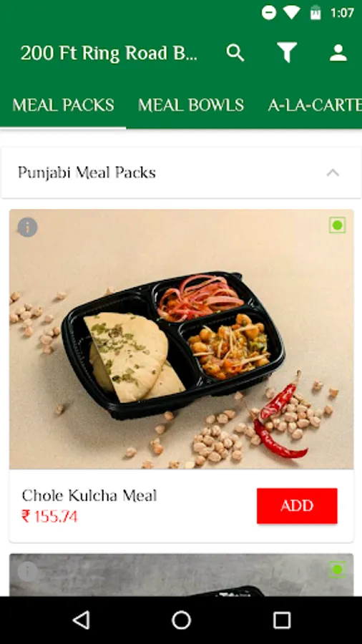Open the search icon in header
The width and height of the screenshot is (362, 644).
coord(235,53)
